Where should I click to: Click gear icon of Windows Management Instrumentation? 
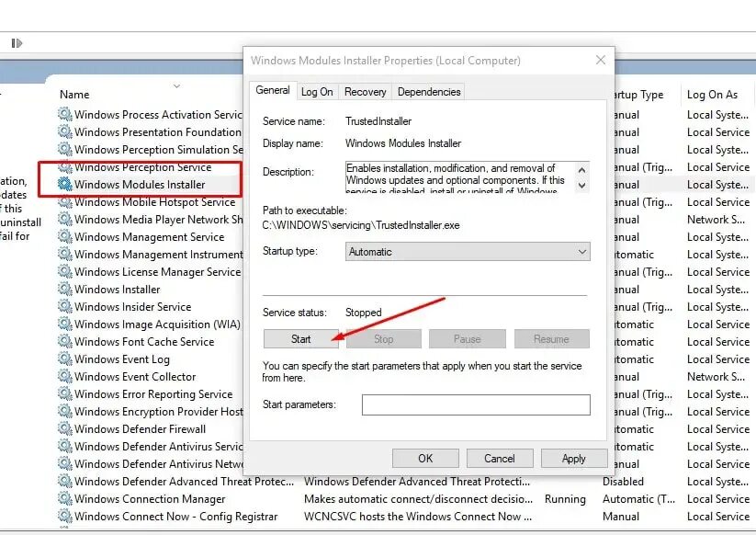tap(64, 254)
